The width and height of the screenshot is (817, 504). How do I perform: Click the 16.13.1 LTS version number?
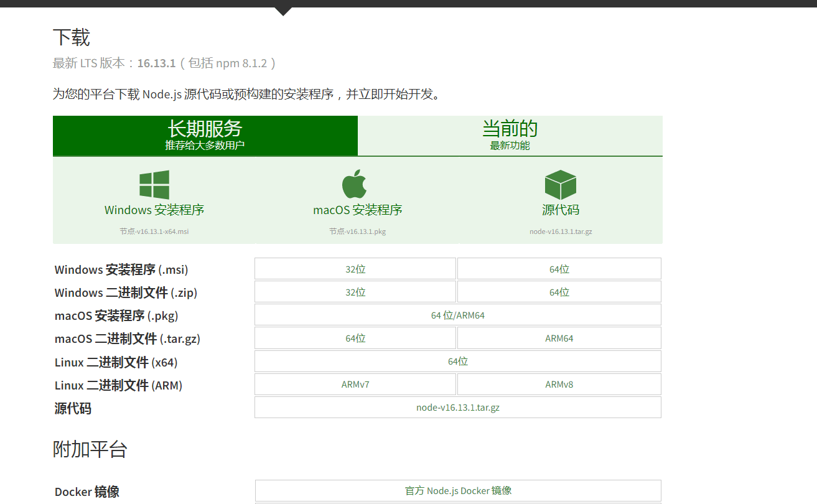coord(156,63)
